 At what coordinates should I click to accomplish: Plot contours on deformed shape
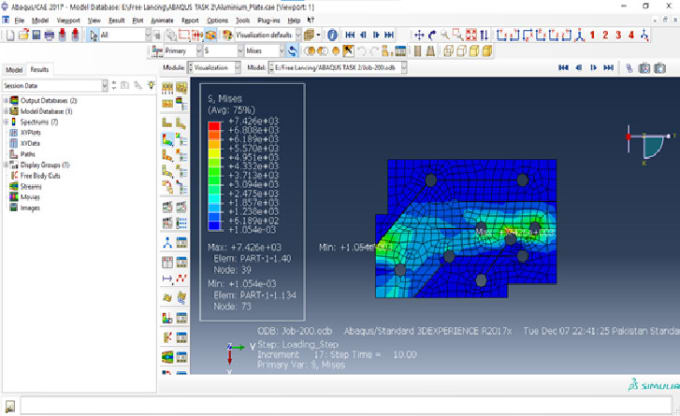click(x=167, y=140)
